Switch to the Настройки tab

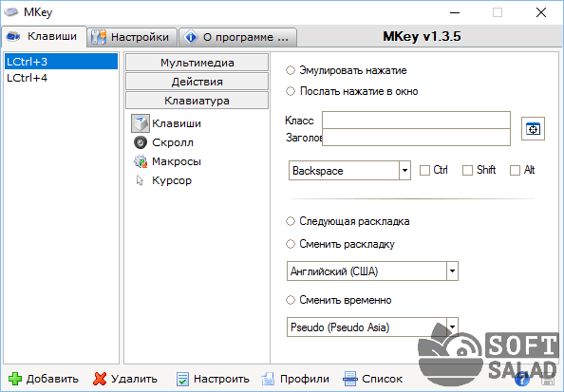click(132, 37)
